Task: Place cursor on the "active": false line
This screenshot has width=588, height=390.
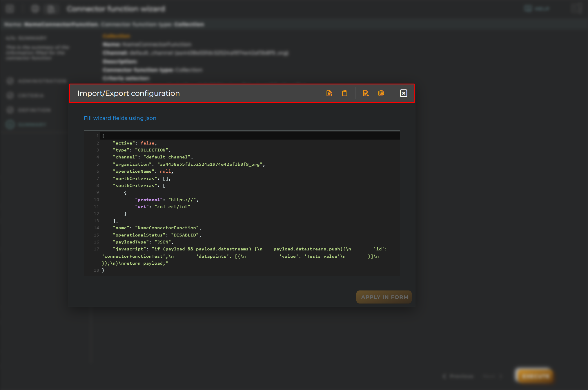Action: (135, 143)
